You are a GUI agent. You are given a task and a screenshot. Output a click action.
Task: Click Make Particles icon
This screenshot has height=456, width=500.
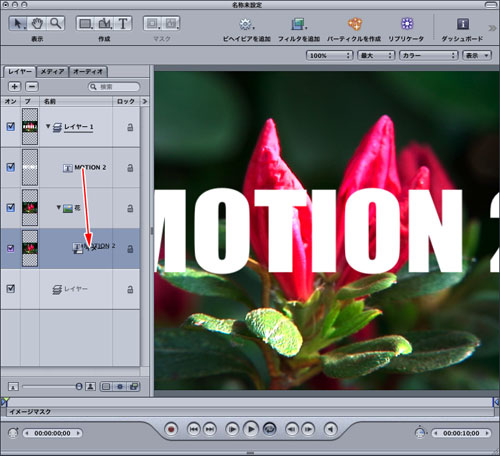coord(355,24)
